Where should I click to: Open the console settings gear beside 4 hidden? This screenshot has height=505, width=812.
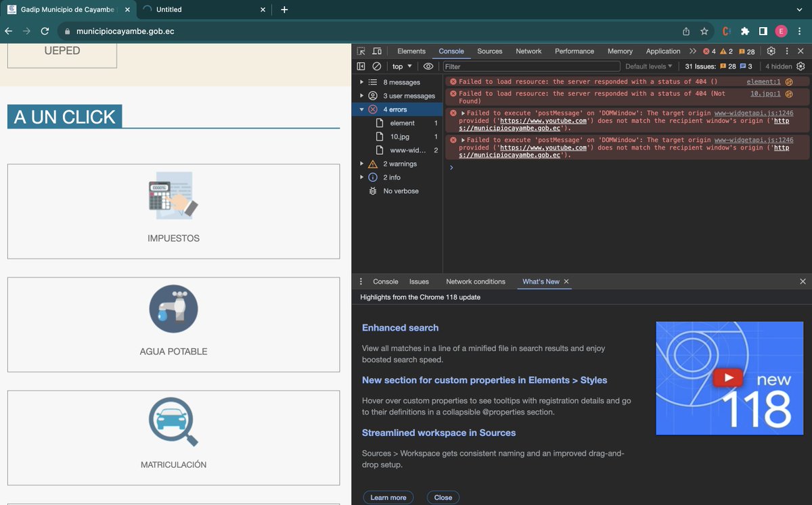(x=800, y=66)
